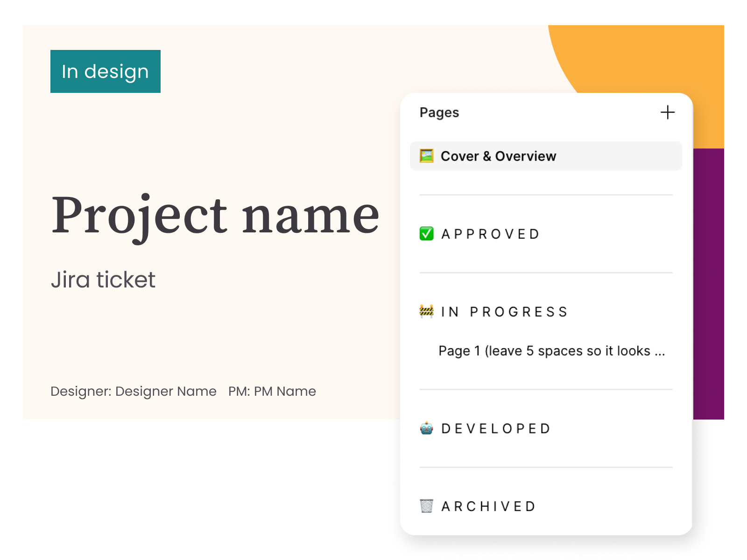
Task: Click the Designer: Designer Name text
Action: point(134,391)
